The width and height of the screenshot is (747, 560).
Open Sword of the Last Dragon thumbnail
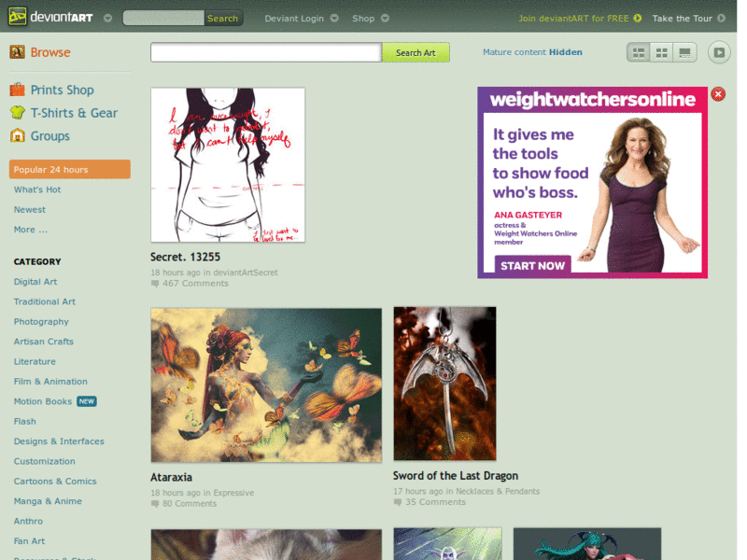coord(445,384)
